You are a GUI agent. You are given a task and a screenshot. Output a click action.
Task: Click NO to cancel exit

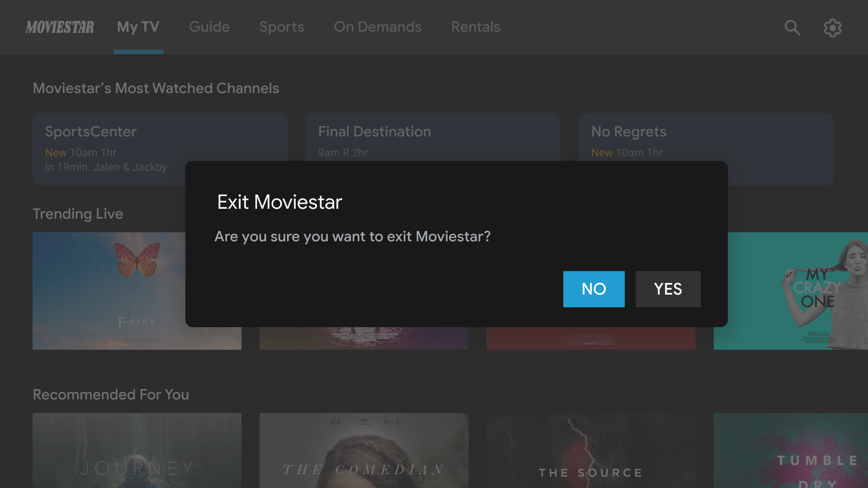point(594,289)
